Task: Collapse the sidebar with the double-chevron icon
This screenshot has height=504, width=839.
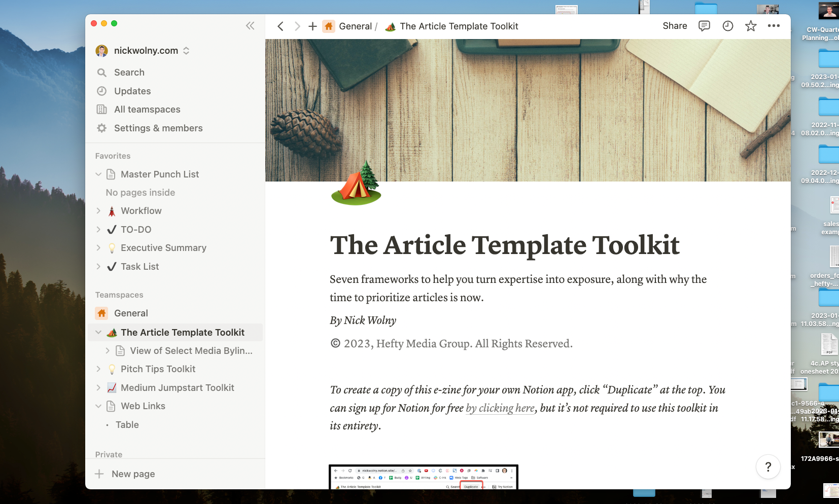Action: pyautogui.click(x=250, y=26)
